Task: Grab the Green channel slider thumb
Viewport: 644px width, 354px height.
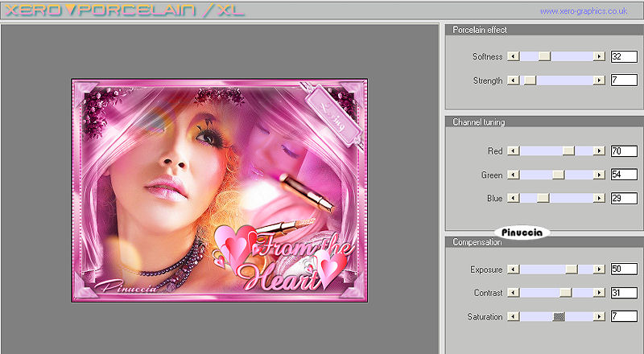Action: tap(559, 175)
